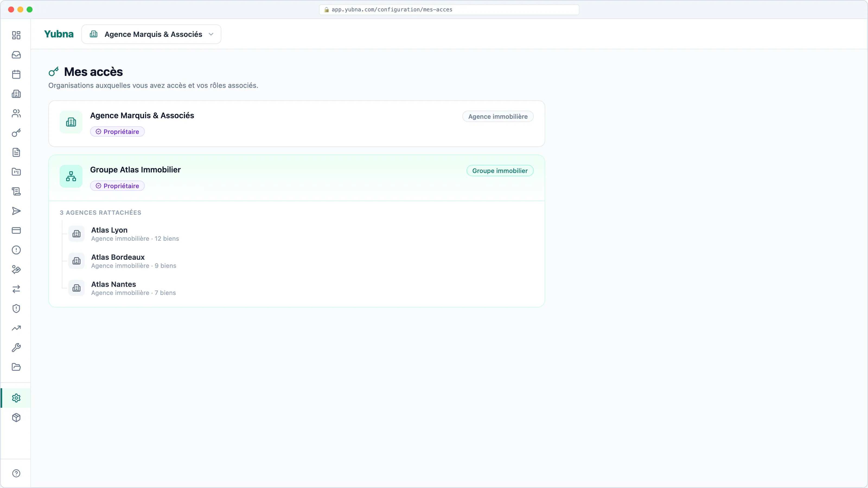
Task: Click the browser address bar URL
Action: tap(391, 10)
